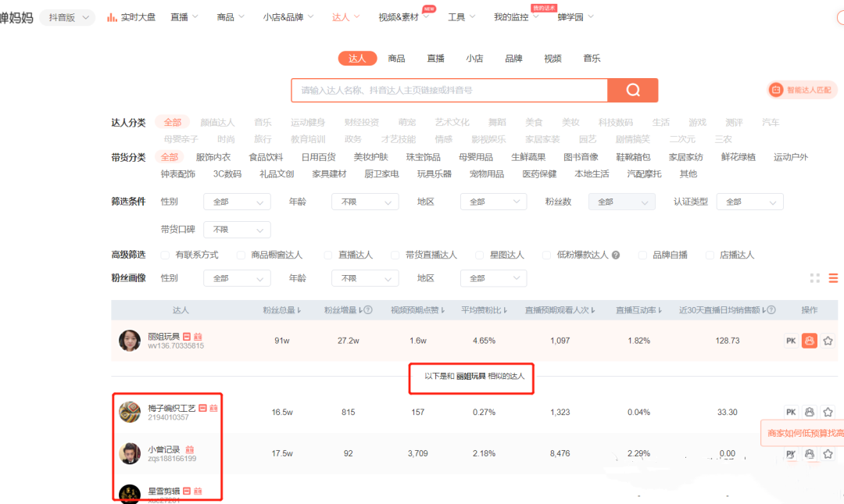Open 丽姐玩具 avatar profile
Viewport: 844px width, 504px height.
point(130,341)
